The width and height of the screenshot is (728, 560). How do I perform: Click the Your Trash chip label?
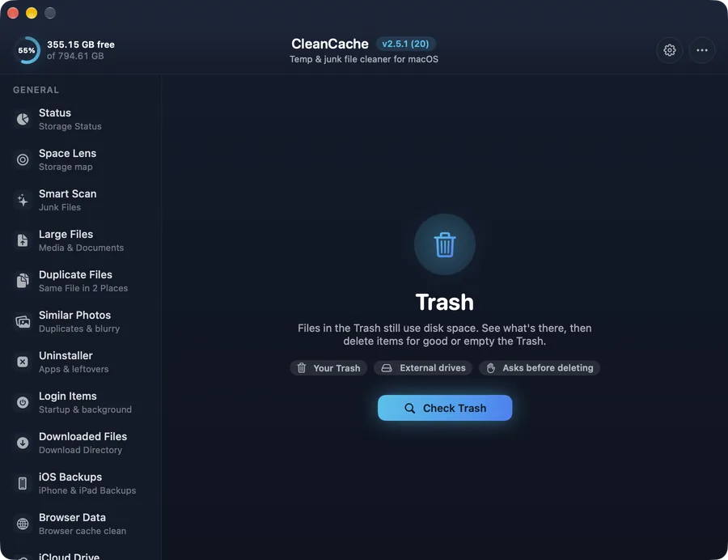tap(336, 368)
